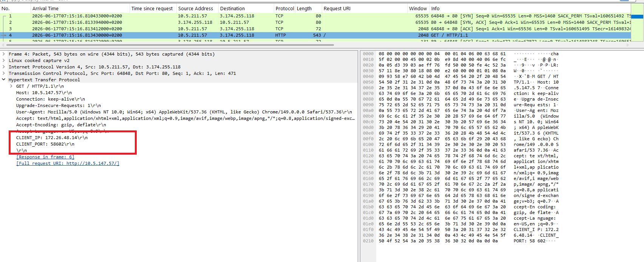The width and height of the screenshot is (644, 262).
Task: Select the CLIENT_IP header field
Action: 52,138
